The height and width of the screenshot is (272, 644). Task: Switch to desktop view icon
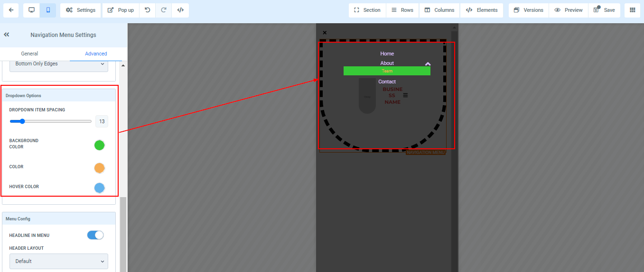(32, 10)
